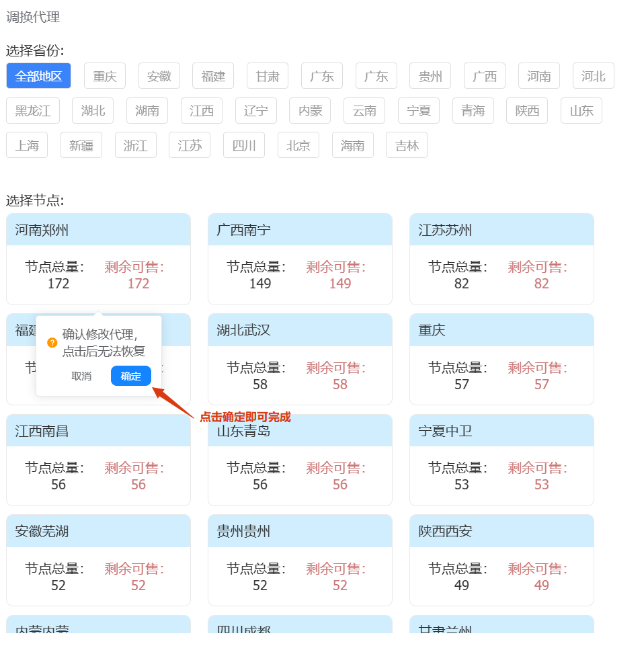Filter nodes by 重庆 province button
The height and width of the screenshot is (650, 644).
[105, 76]
